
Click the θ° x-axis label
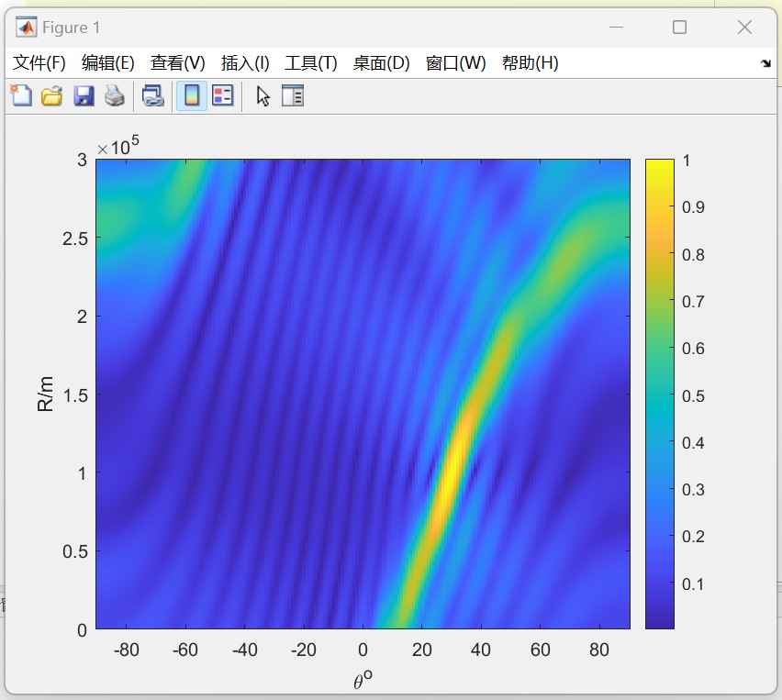click(363, 679)
